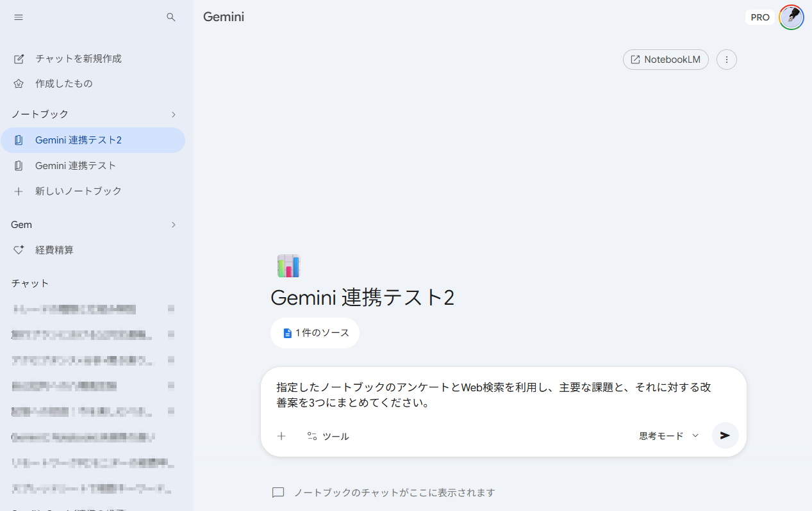Open the ツール menu

(x=328, y=436)
